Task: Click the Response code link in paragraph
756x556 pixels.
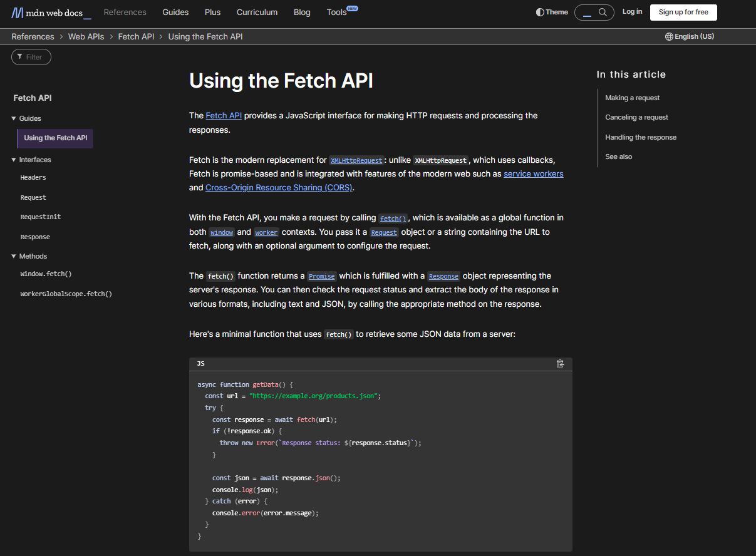Action: tap(444, 276)
